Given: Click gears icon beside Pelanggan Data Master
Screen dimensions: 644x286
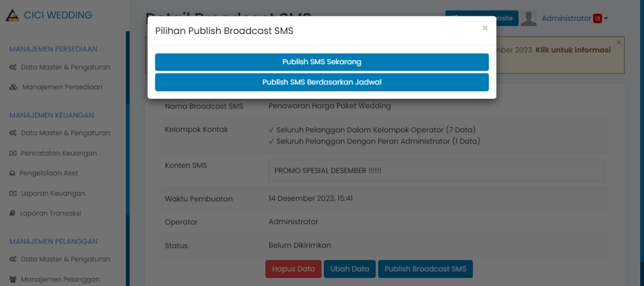Looking at the screenshot, I should click(x=13, y=260).
